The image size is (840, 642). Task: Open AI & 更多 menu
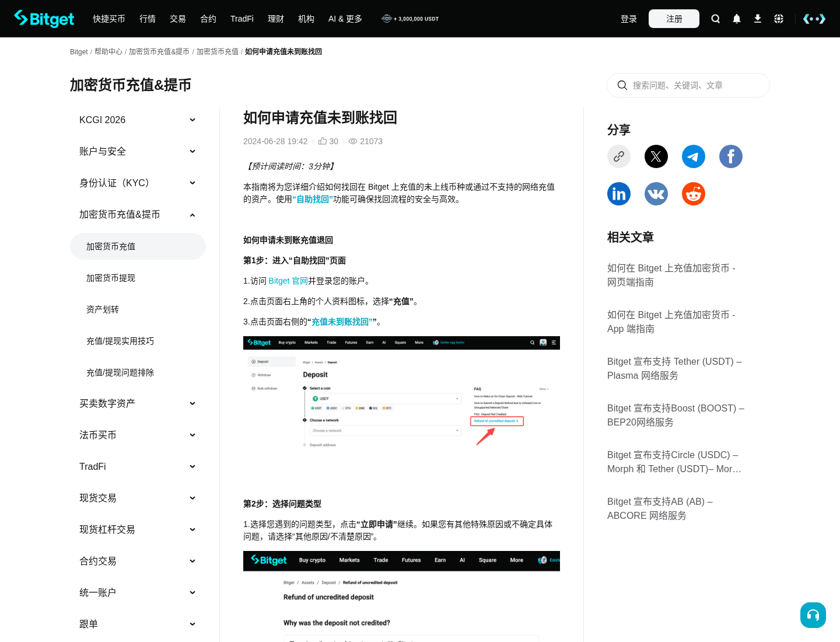click(x=345, y=19)
